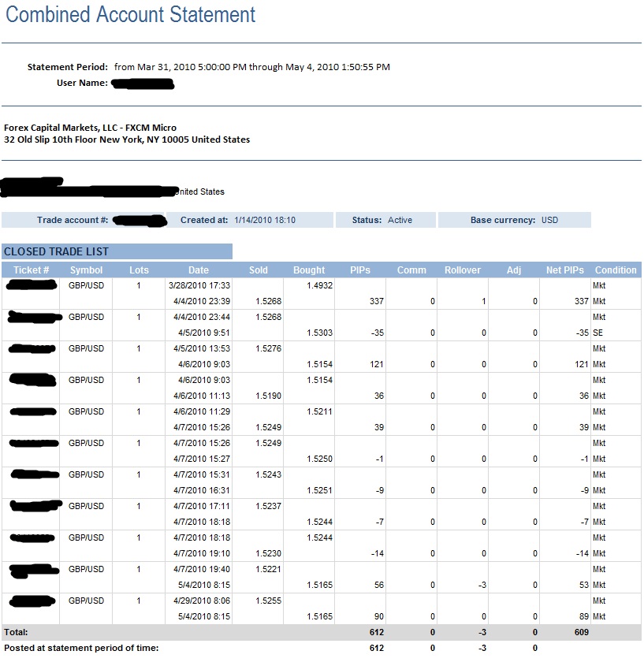Click the Symbol column header

point(86,270)
